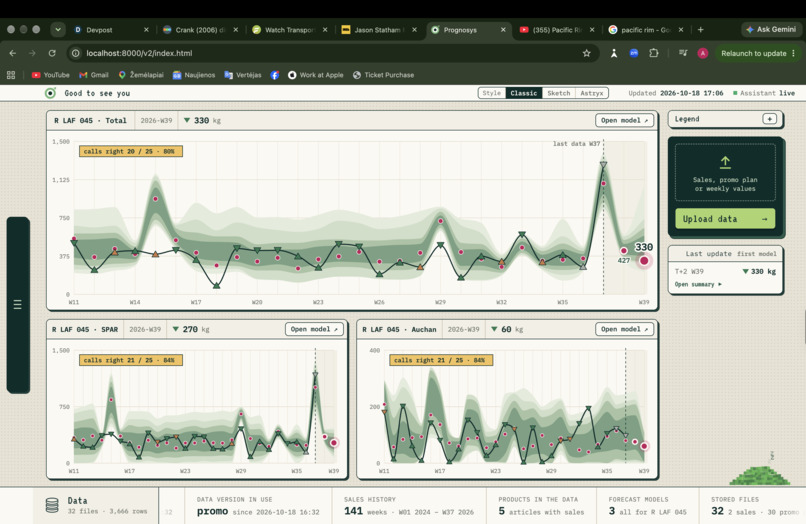
Task: Click the pixel-art bush at the bottom right
Action: point(760,474)
